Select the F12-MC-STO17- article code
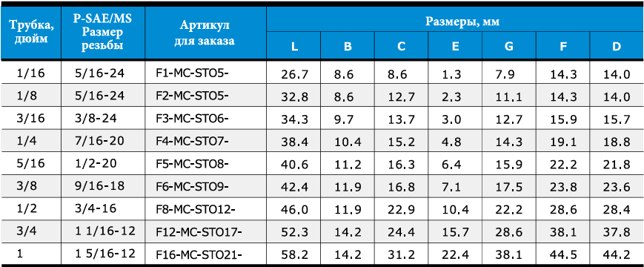The height and width of the screenshot is (267, 644). [199, 232]
